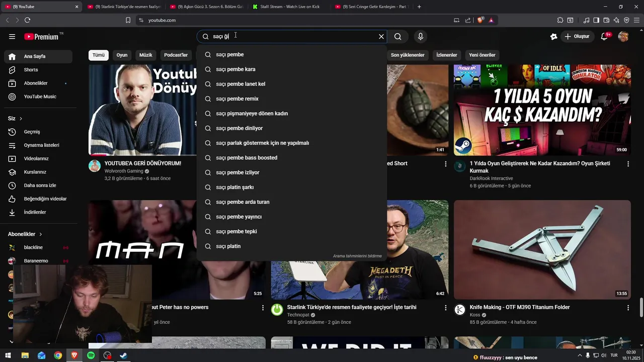Click "Arama tahminlerini bildirme" link
644x362 pixels.
[x=357, y=256]
